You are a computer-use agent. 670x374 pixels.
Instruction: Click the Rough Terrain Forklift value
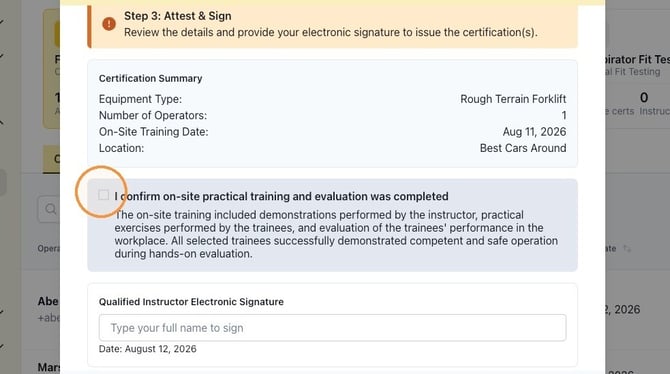pyautogui.click(x=513, y=99)
